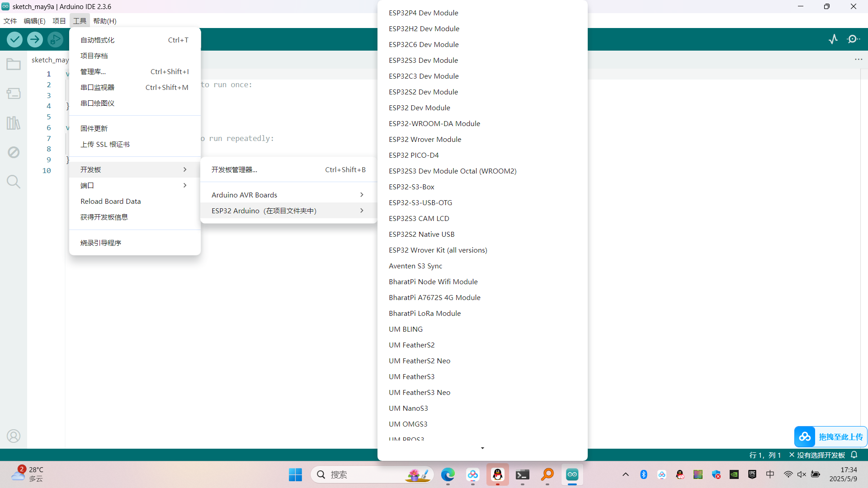Open the Serial Plotter waveform icon
Image resolution: width=868 pixels, height=488 pixels.
833,39
